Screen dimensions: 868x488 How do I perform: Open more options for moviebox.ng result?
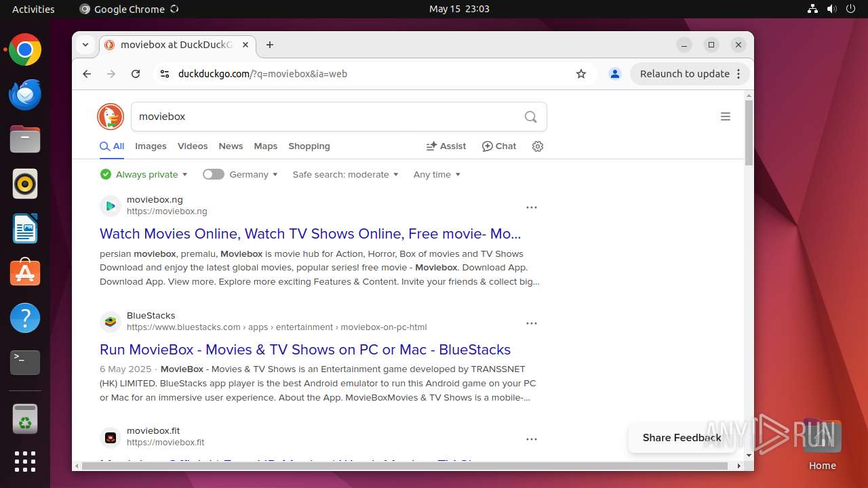pos(532,207)
